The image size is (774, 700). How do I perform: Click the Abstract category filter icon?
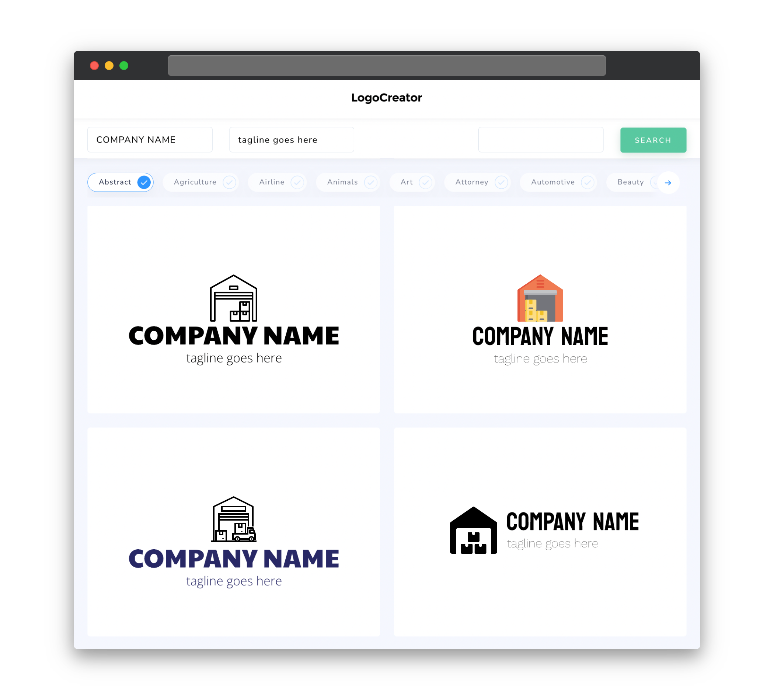[x=144, y=182]
